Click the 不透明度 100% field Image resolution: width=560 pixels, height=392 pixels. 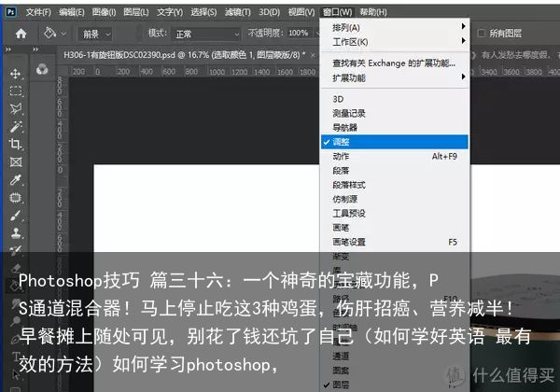300,34
